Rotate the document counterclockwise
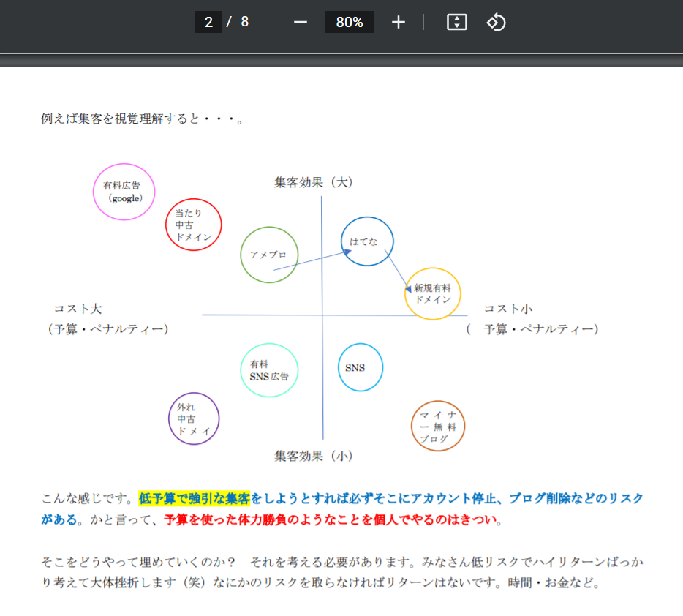The width and height of the screenshot is (683, 616). pyautogui.click(x=496, y=22)
